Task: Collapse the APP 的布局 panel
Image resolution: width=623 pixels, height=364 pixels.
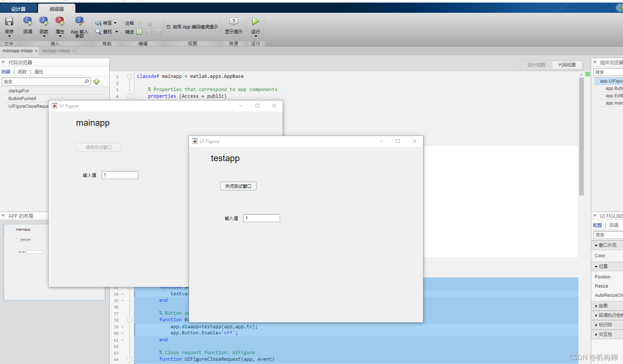Action: [x=3, y=216]
